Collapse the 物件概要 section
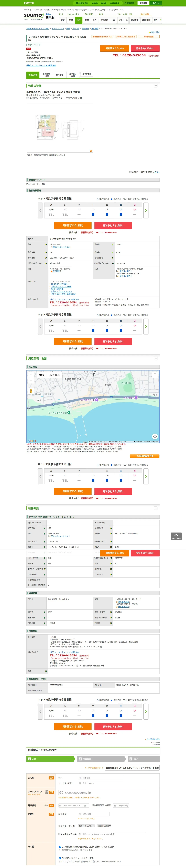The height and width of the screenshot is (868, 186). 155,508
